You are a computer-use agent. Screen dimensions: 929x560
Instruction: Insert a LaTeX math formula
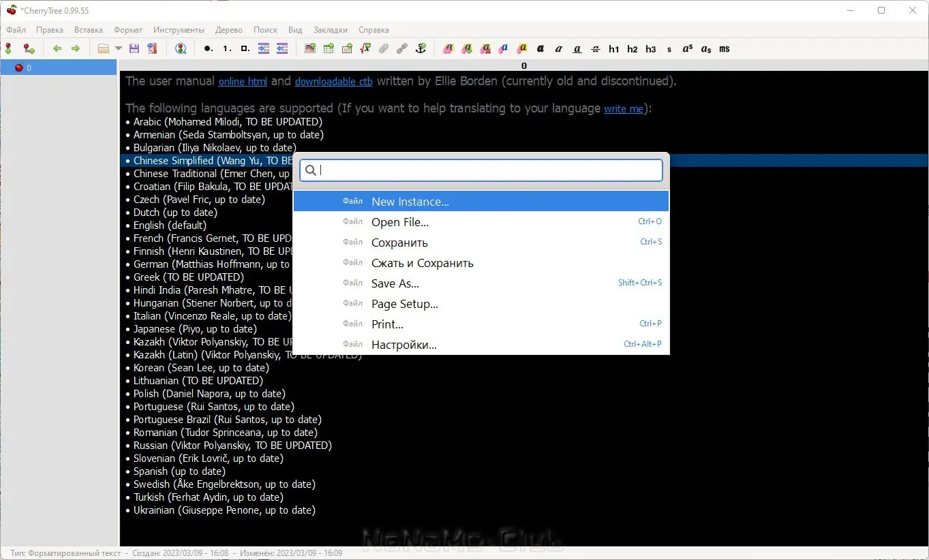pyautogui.click(x=365, y=49)
